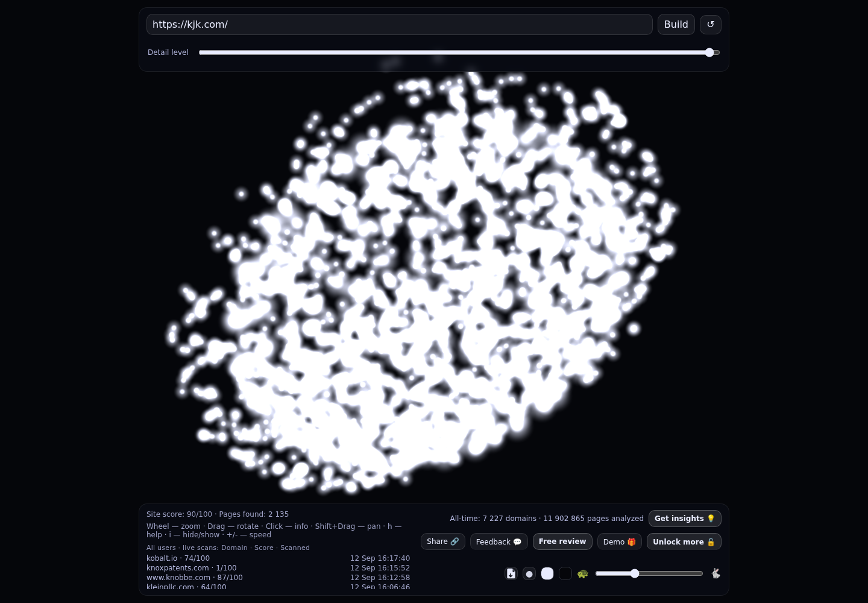
Task: Click the white point cloud visualization
Action: click(422, 280)
